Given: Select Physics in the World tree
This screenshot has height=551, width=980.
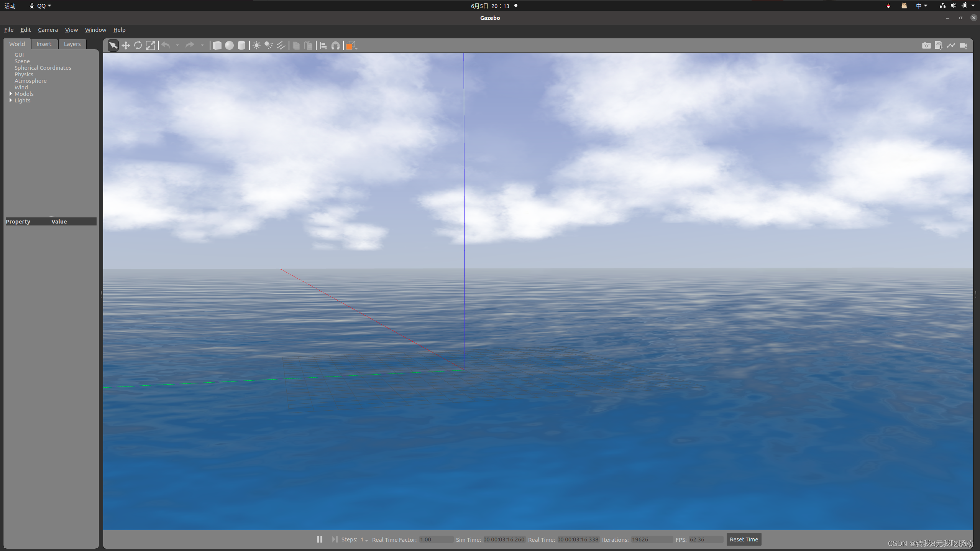Looking at the screenshot, I should coord(24,74).
